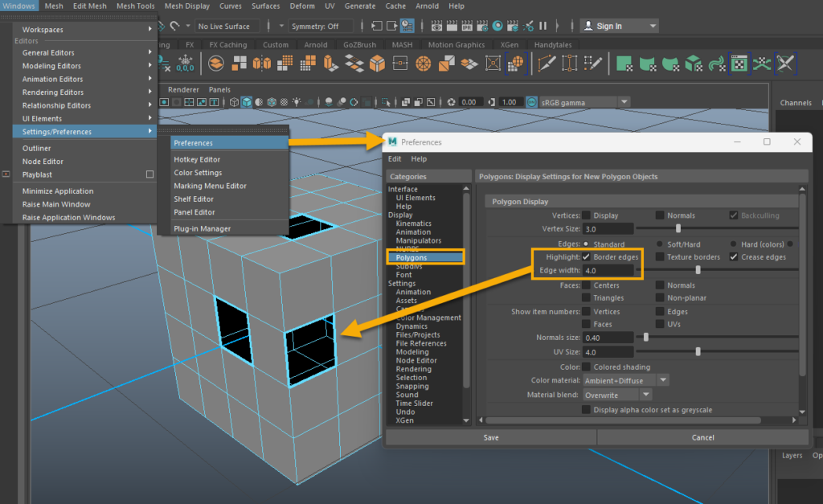Click the isolate select viewport icon
The height and width of the screenshot is (504, 823).
(386, 102)
